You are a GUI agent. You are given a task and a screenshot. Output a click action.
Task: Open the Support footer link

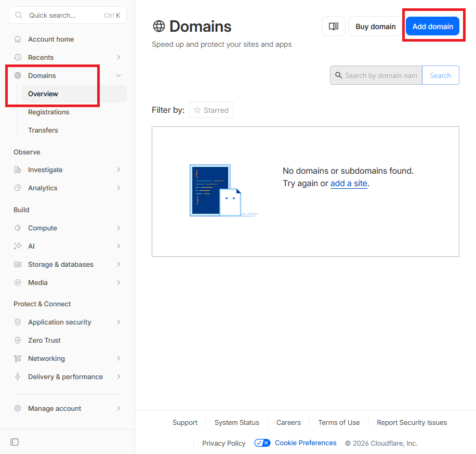pos(185,423)
